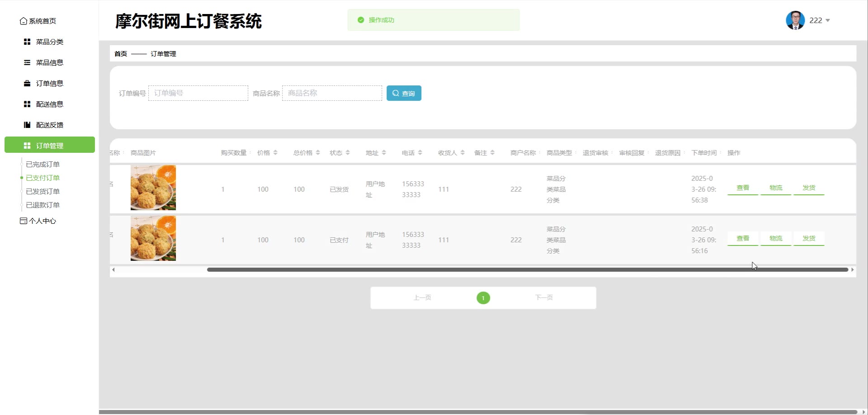The width and height of the screenshot is (868, 415).
Task: Sort table by 地址 column arrows
Action: (x=384, y=153)
